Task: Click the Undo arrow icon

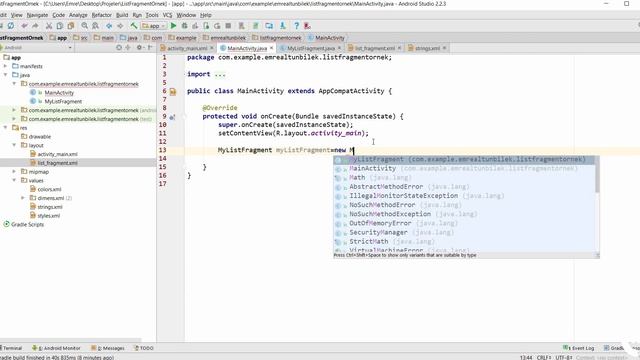Action: coord(24,26)
